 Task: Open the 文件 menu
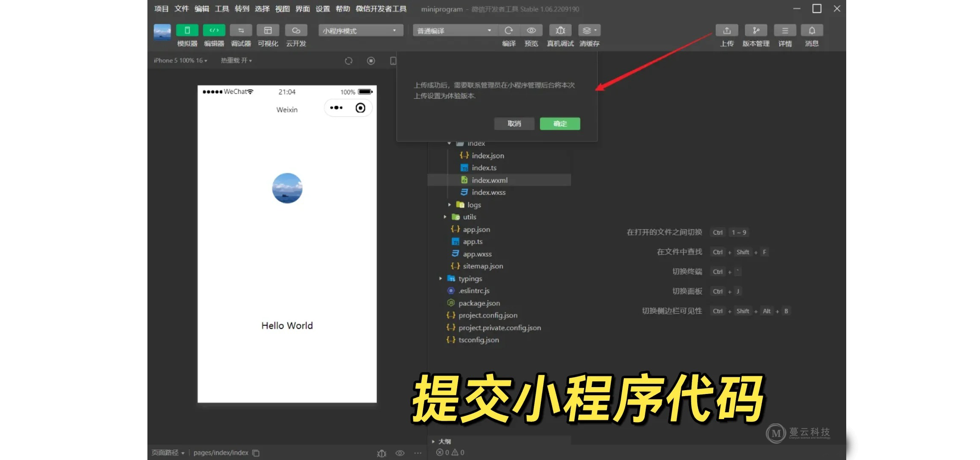tap(182, 9)
